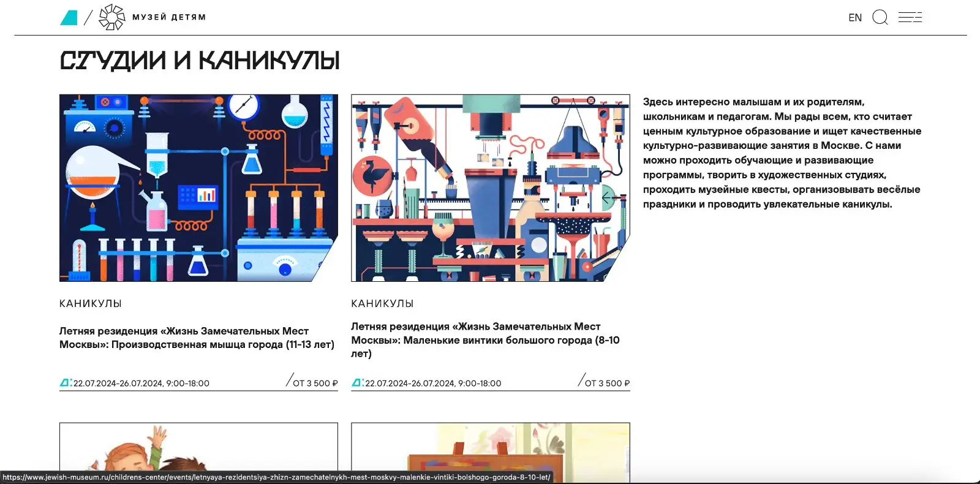Click КАНИКУЛЫ label above the 11-13 лет event
Viewport: 980px width, 484px height.
pos(91,304)
